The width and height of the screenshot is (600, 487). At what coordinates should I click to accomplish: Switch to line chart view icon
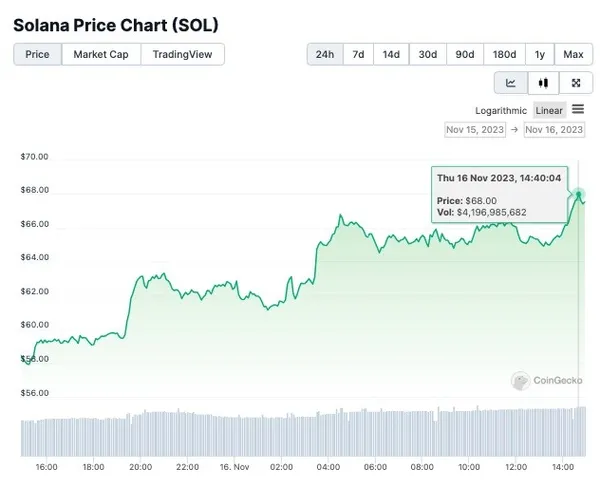click(511, 84)
